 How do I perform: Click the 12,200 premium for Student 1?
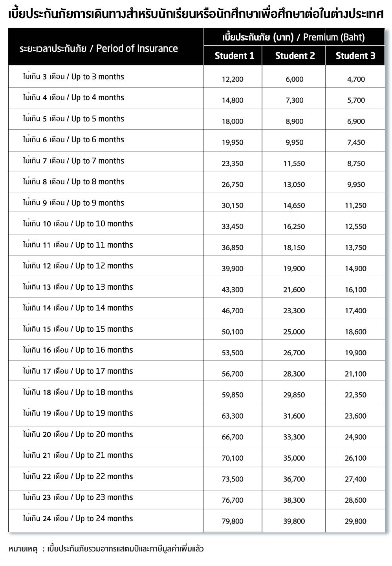click(233, 79)
